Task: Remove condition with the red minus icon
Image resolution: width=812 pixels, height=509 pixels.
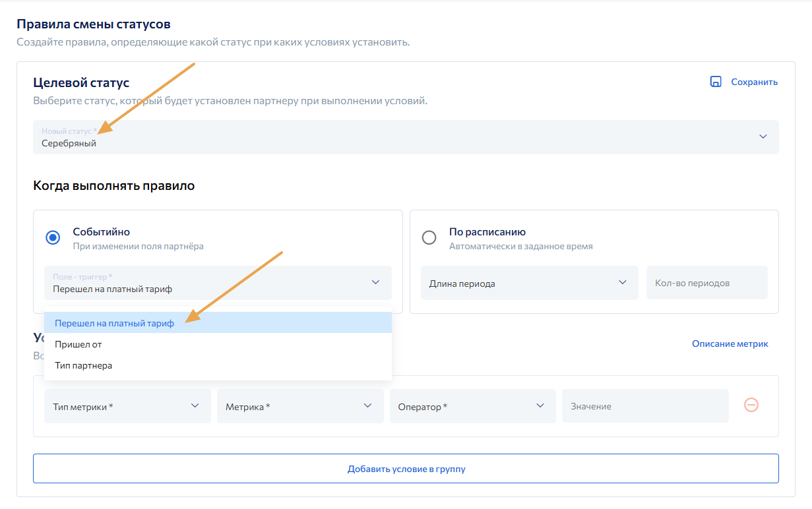Action: pos(751,405)
